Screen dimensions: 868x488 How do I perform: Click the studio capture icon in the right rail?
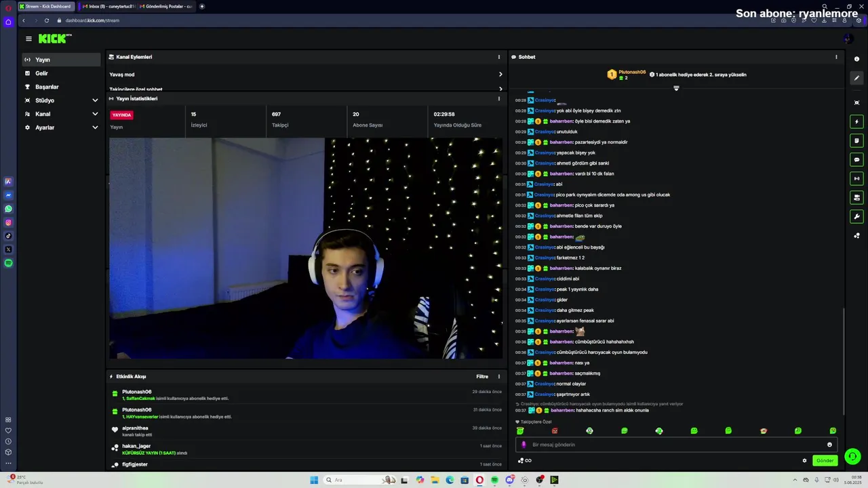[856, 102]
